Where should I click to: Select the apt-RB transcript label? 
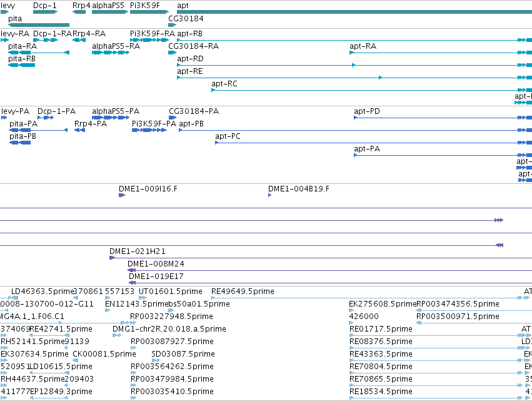(189, 34)
